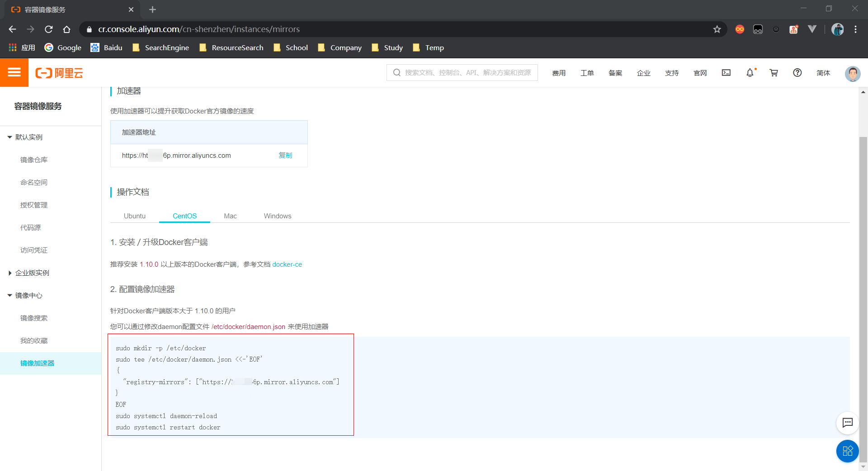Reload the current page

coord(48,29)
